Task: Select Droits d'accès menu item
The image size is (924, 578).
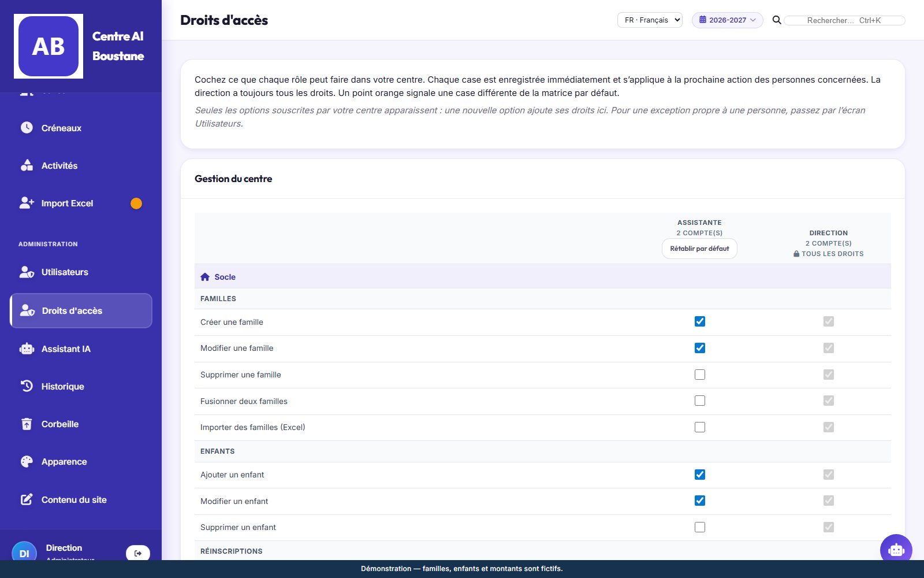Action: (81, 310)
